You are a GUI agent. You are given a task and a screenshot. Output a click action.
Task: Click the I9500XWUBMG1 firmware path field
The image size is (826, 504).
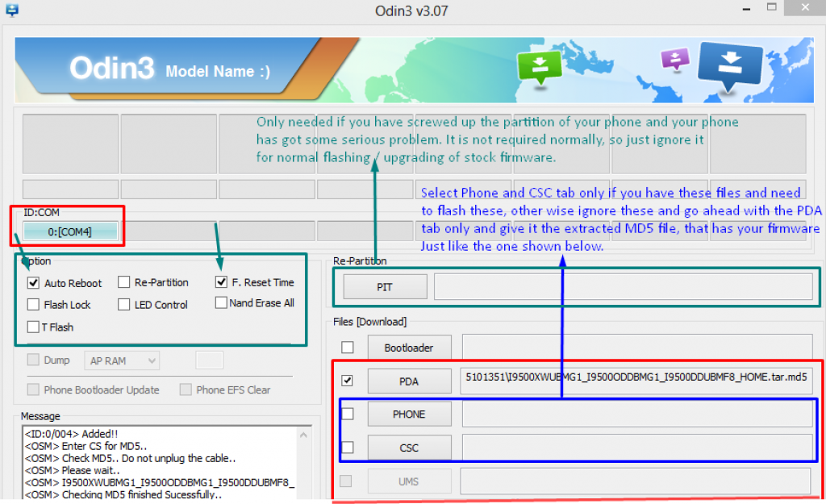(x=636, y=380)
